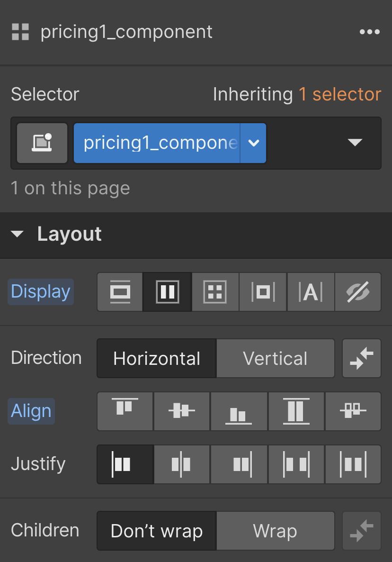Click the orange '1 selector' link

pyautogui.click(x=340, y=94)
